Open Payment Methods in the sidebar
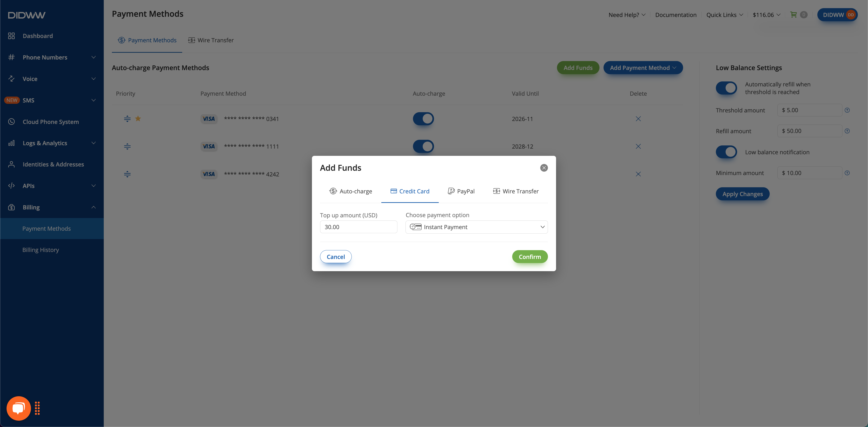This screenshot has width=868, height=427. coord(52,228)
